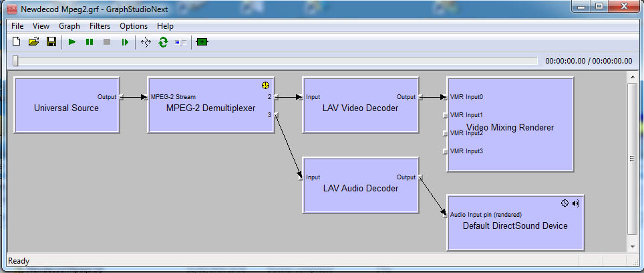The width and height of the screenshot is (644, 273).
Task: Click the New graph document icon
Action: click(17, 42)
